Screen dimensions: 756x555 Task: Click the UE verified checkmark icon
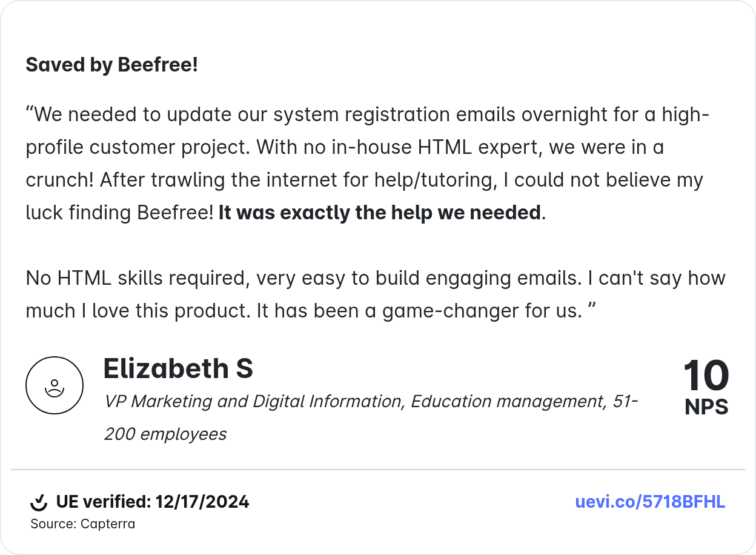39,502
